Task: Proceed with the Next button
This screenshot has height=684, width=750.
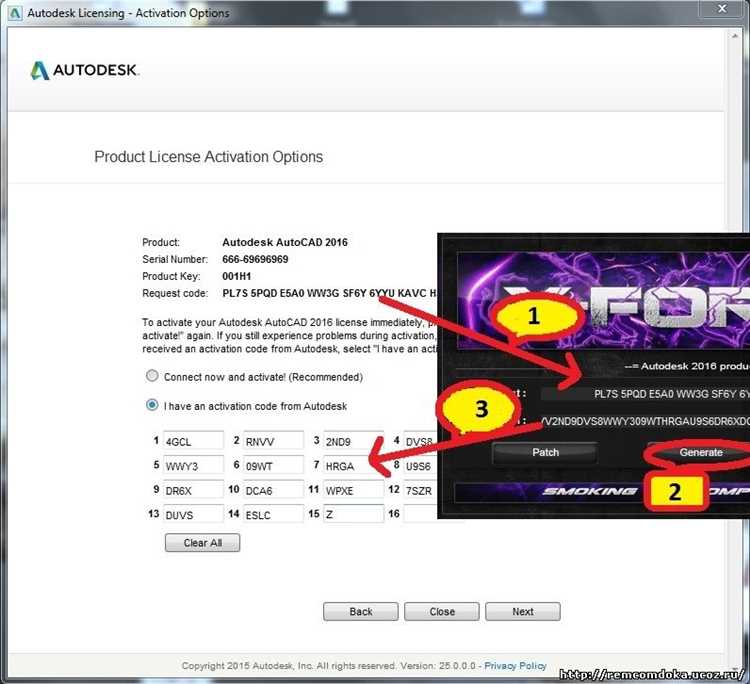Action: (523, 611)
